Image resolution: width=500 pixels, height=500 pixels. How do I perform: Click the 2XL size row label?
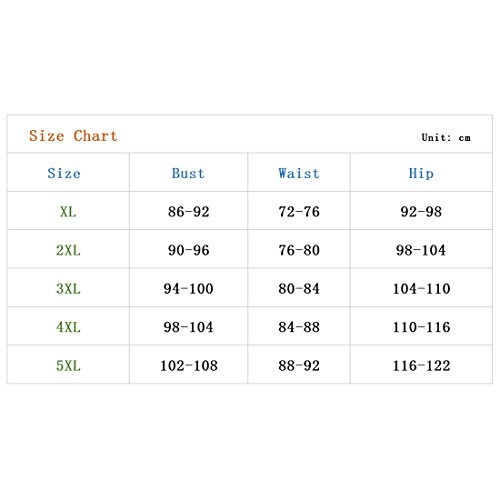[68, 250]
